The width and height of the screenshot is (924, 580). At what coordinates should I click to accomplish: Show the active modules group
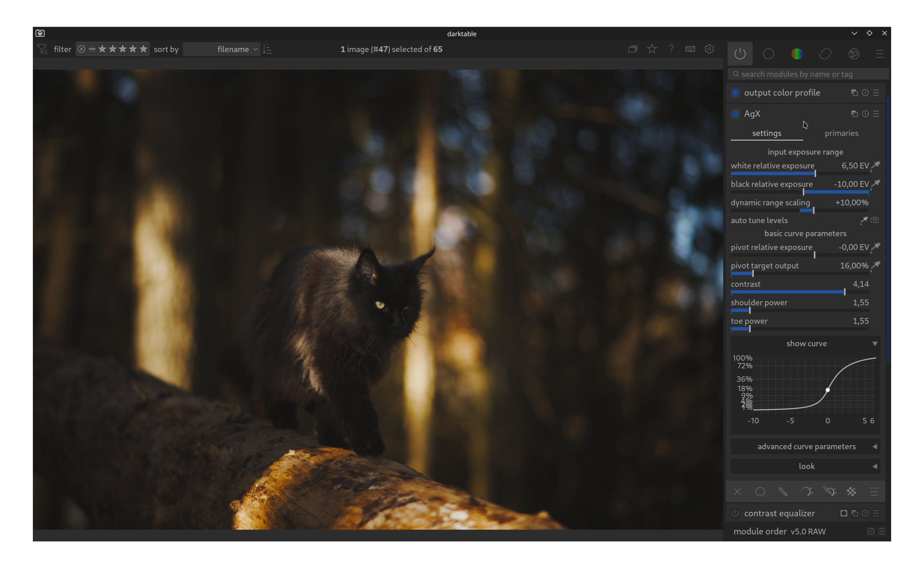point(740,54)
